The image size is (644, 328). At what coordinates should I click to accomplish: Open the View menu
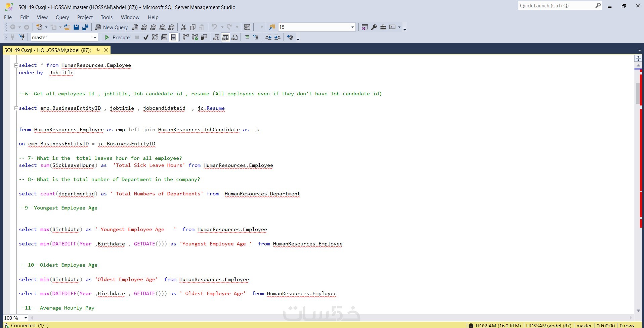[42, 17]
